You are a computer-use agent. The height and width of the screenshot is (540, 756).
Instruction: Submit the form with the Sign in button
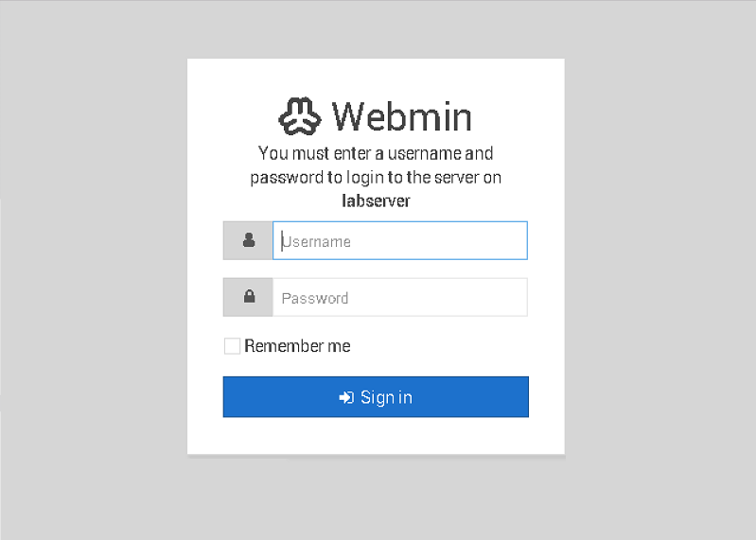pyautogui.click(x=376, y=397)
